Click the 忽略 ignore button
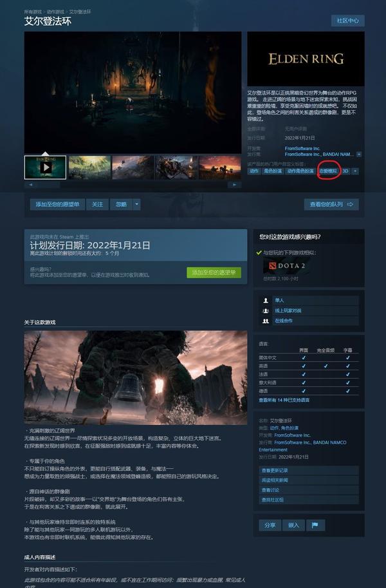The image size is (386, 588). click(121, 204)
